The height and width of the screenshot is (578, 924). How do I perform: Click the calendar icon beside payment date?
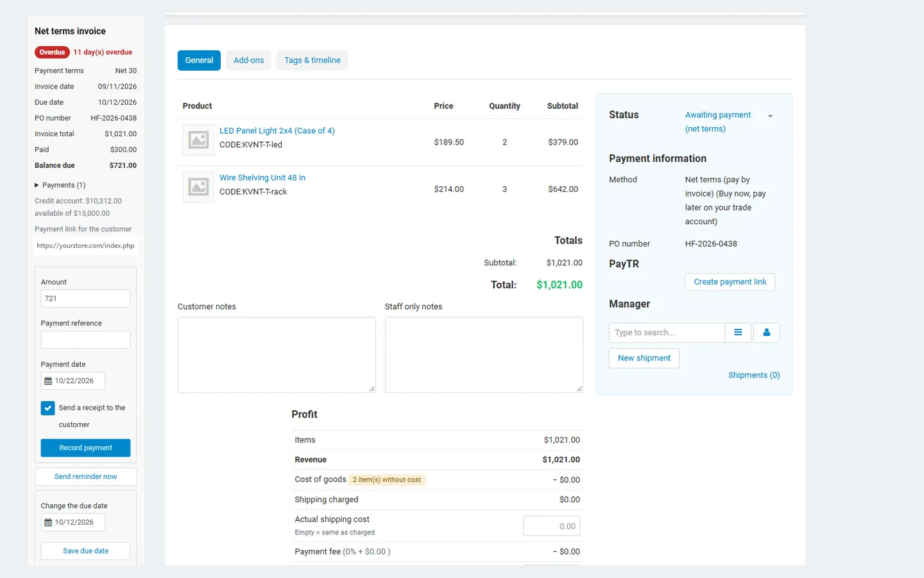[48, 381]
